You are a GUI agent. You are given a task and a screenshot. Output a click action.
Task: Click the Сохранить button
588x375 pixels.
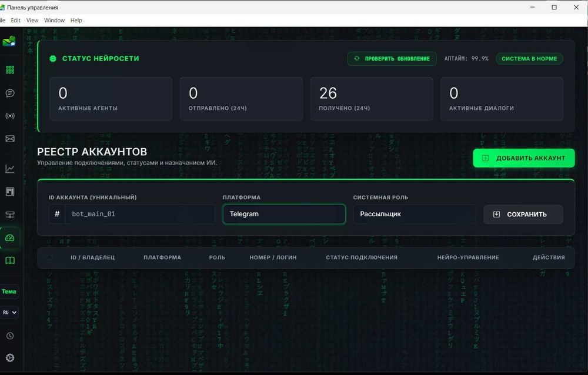point(523,214)
